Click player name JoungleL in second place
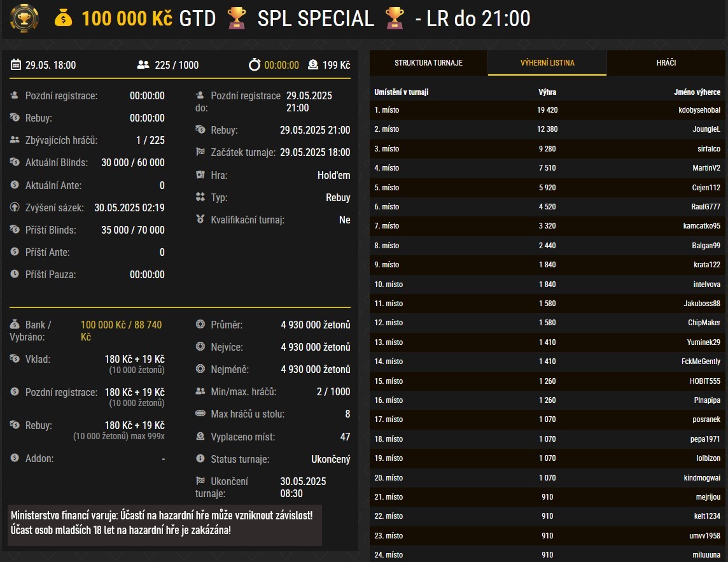728x562 pixels. click(x=706, y=129)
